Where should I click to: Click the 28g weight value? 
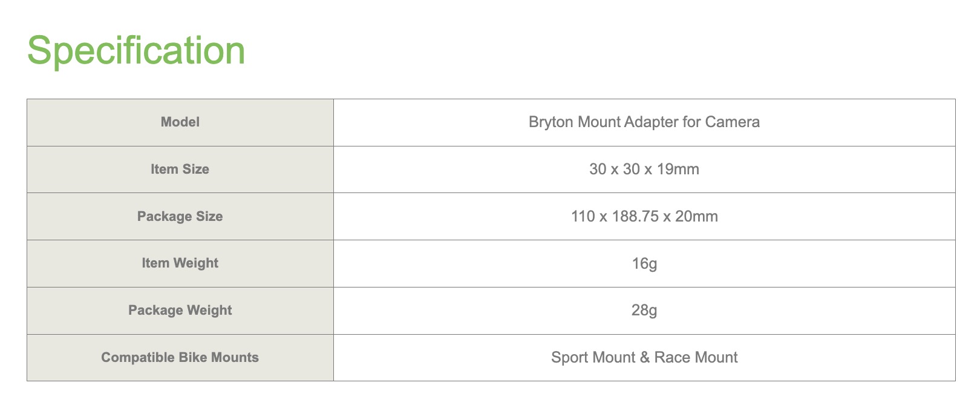[644, 310]
